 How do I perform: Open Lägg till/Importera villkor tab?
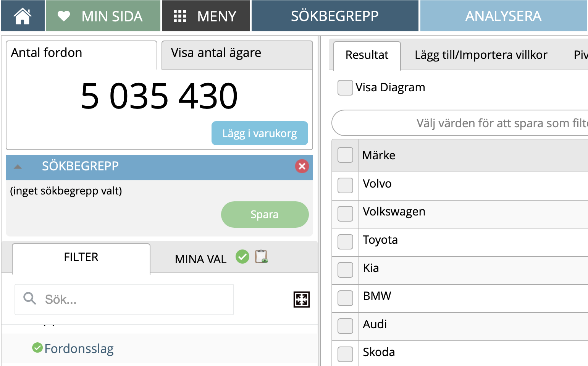(x=481, y=55)
